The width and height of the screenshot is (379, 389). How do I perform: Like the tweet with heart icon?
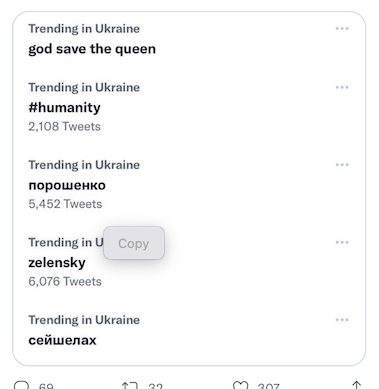[240, 385]
